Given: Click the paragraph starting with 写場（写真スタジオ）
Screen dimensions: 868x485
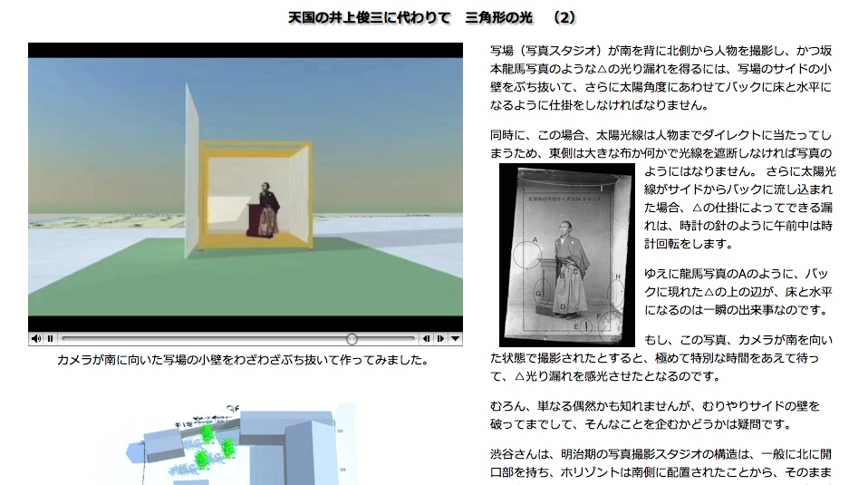Looking at the screenshot, I should point(661,77).
